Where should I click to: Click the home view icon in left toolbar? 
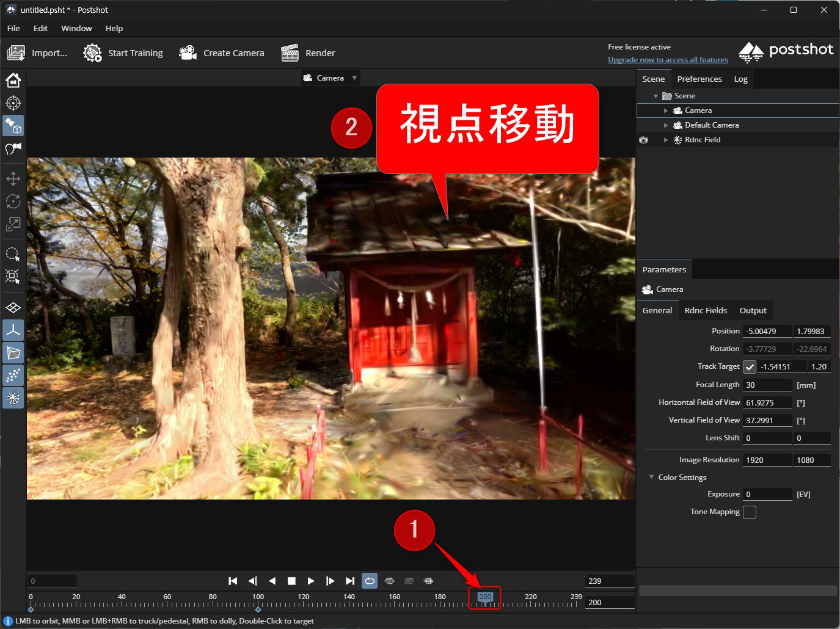(x=13, y=81)
